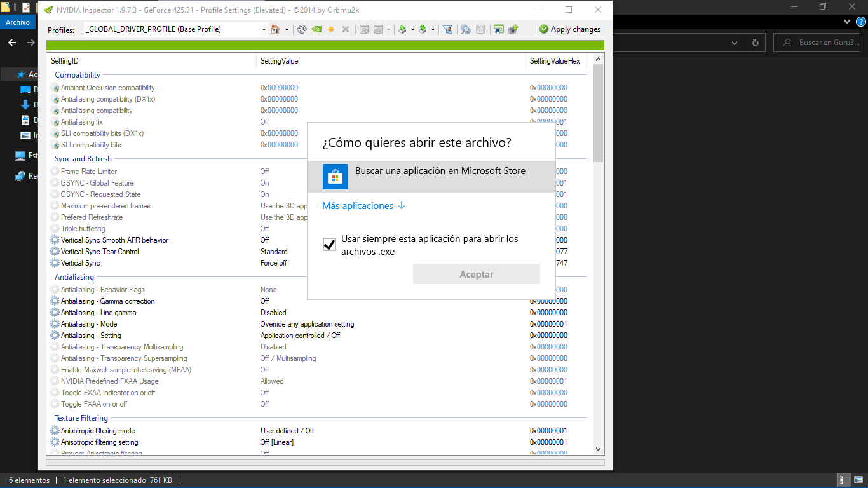Open the Profiles combo box dropdown arrow
Image resolution: width=868 pixels, height=488 pixels.
point(264,29)
